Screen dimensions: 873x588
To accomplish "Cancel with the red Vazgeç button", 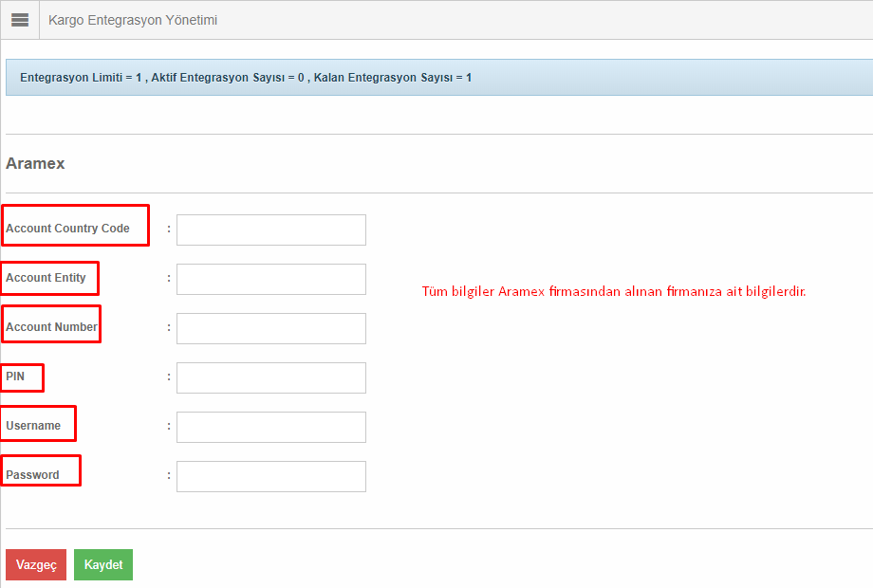I will [36, 564].
